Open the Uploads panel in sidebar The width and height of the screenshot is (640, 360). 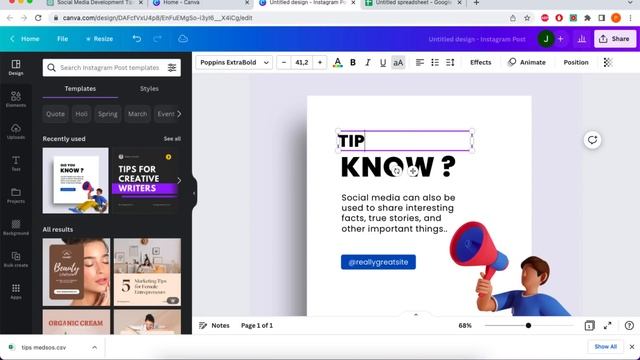[16, 131]
